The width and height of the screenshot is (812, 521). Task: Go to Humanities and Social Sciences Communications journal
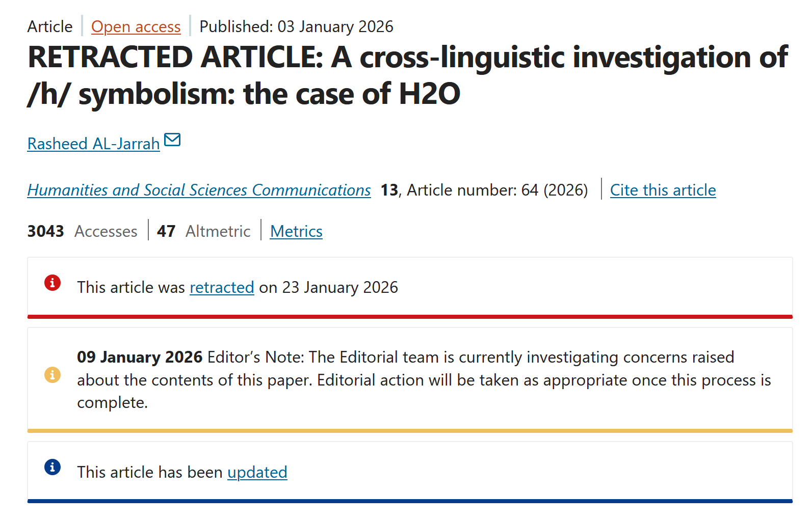click(x=199, y=190)
